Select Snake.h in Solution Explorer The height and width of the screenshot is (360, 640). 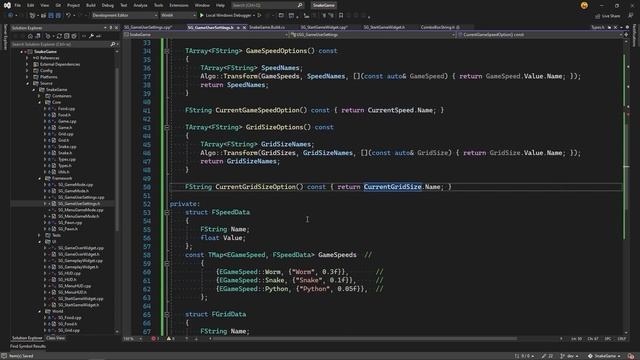[64, 153]
